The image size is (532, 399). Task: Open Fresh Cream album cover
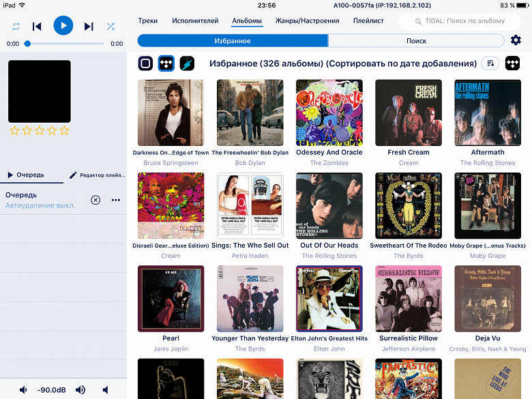409,113
